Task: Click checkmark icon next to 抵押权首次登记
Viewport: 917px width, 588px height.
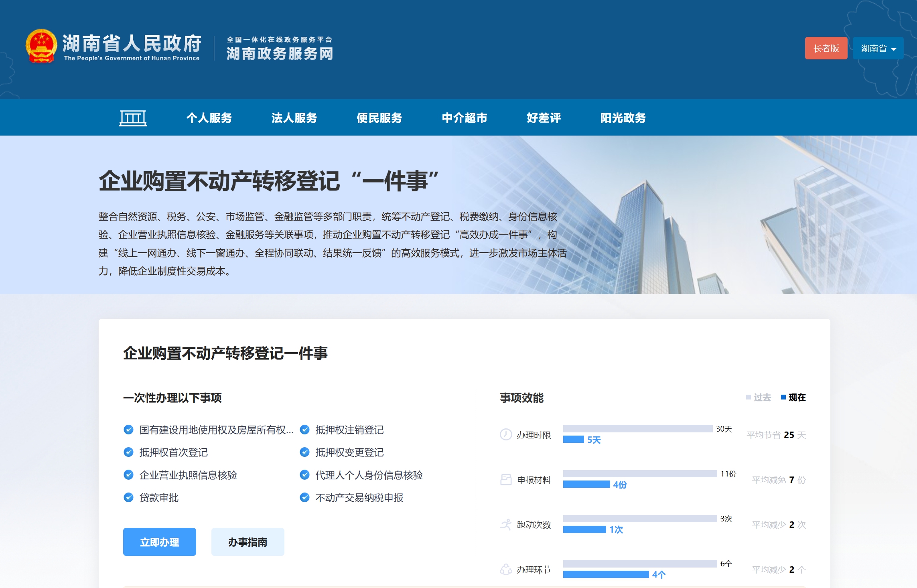Action: [128, 452]
